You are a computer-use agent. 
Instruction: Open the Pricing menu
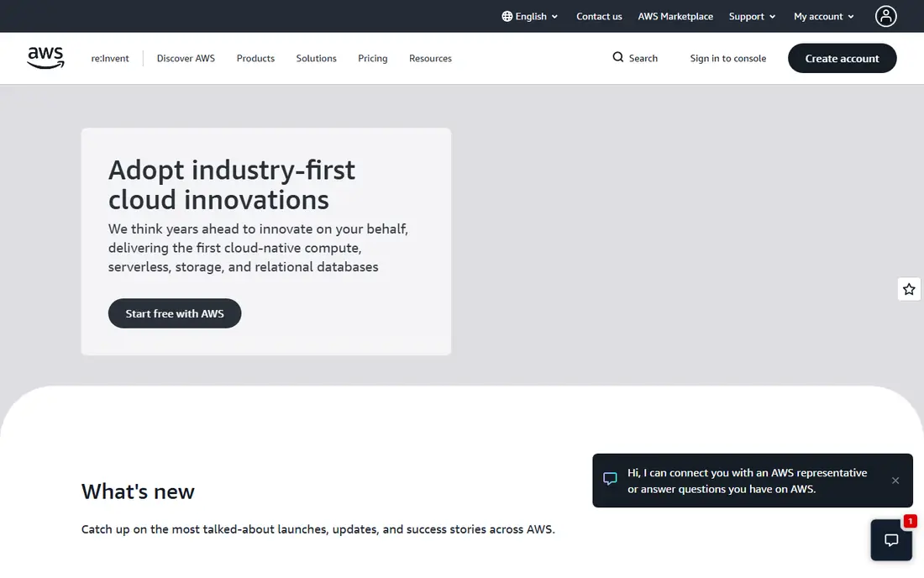click(x=373, y=58)
